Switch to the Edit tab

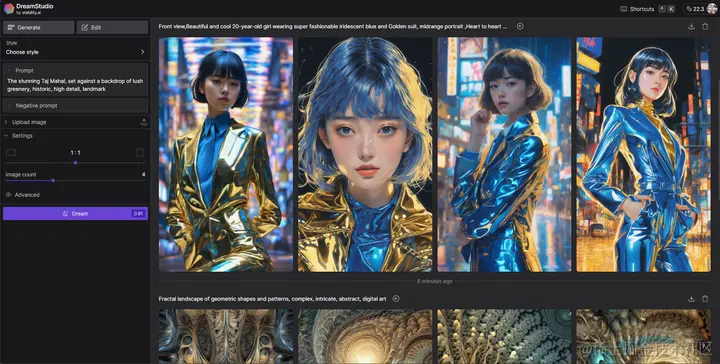tap(112, 28)
